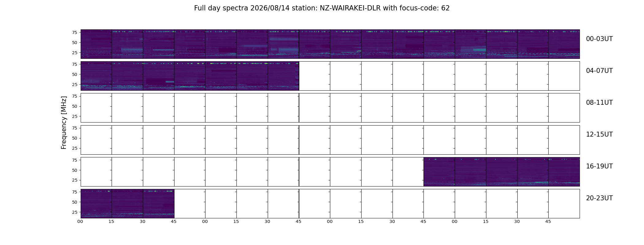Screen dimensions: 644x245
Task: Open the last spectrogram tile of 16-19UT row
Action: pyautogui.click(x=564, y=172)
